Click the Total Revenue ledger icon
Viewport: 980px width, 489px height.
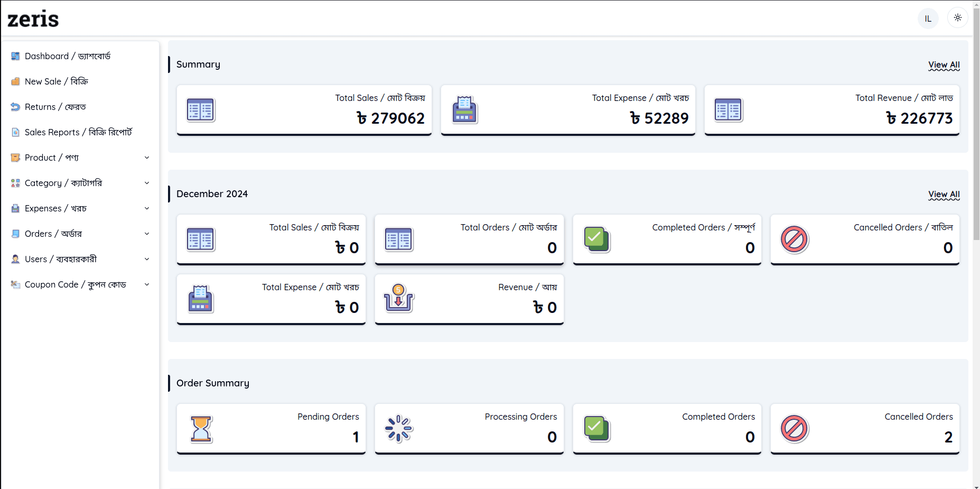(x=729, y=110)
